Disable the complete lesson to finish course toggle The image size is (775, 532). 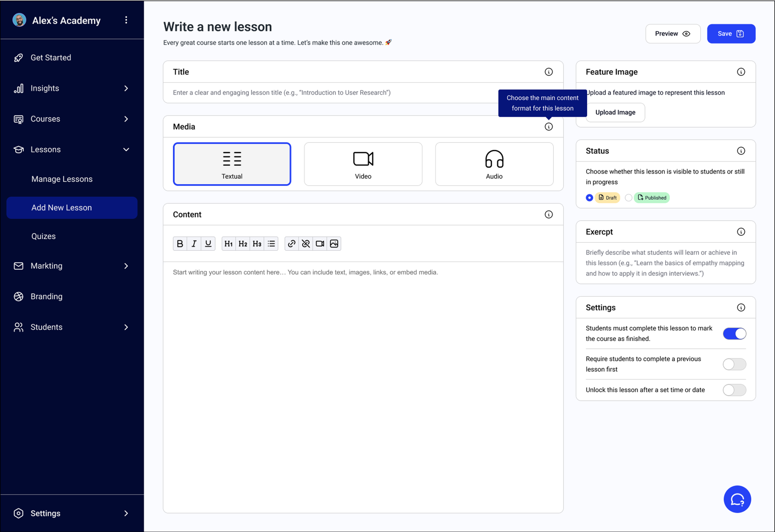734,334
